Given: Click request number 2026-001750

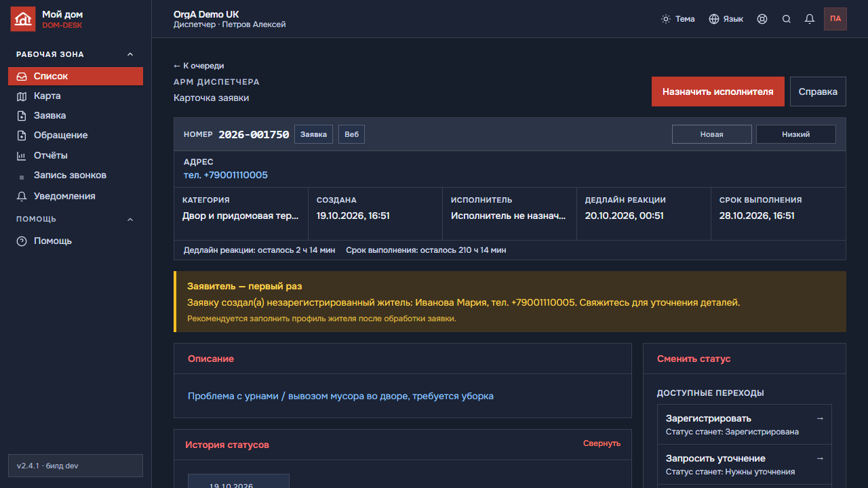Looking at the screenshot, I should (254, 134).
